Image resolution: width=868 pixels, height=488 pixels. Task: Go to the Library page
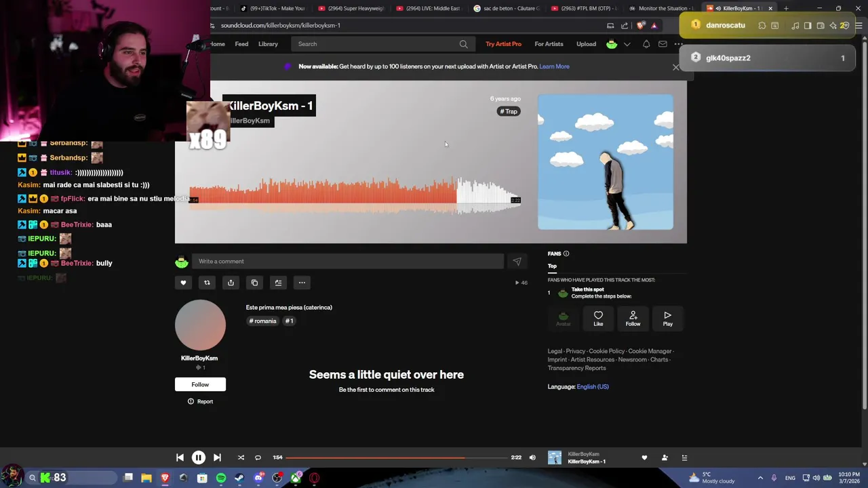click(268, 44)
